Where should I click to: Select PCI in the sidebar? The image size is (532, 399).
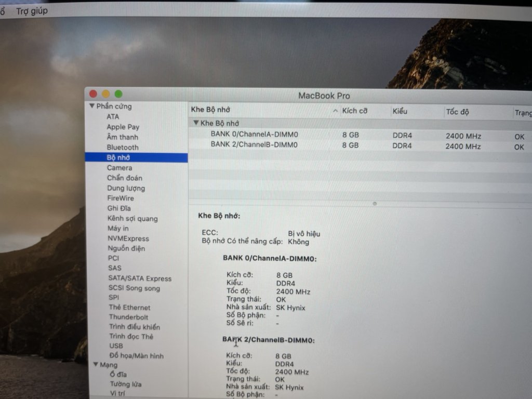(114, 258)
